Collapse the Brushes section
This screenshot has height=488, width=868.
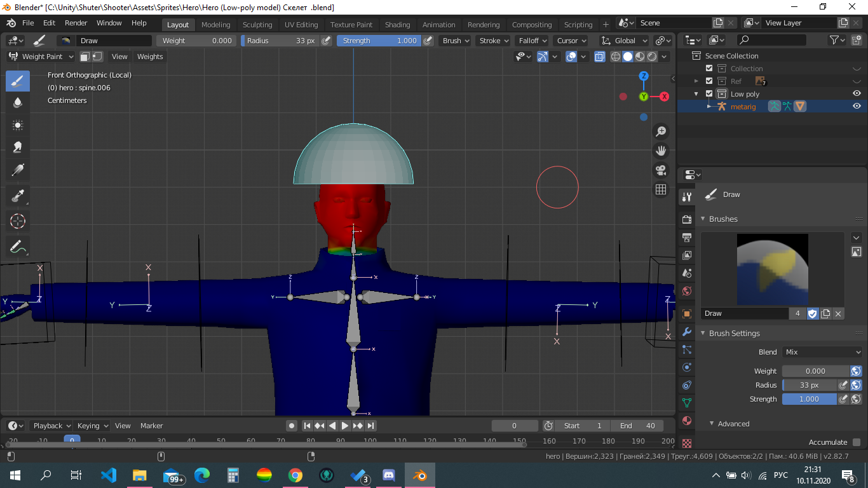pyautogui.click(x=723, y=219)
